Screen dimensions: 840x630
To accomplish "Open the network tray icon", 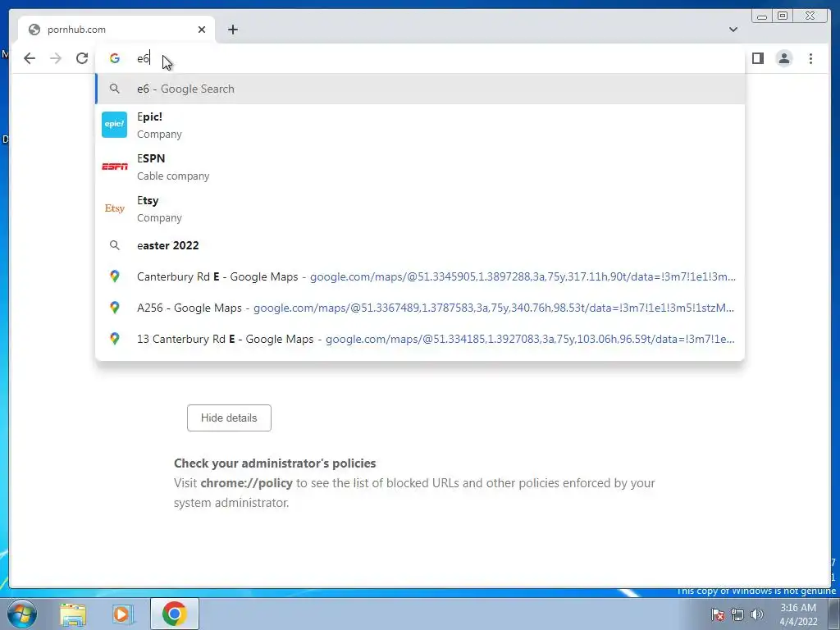I will (x=737, y=614).
